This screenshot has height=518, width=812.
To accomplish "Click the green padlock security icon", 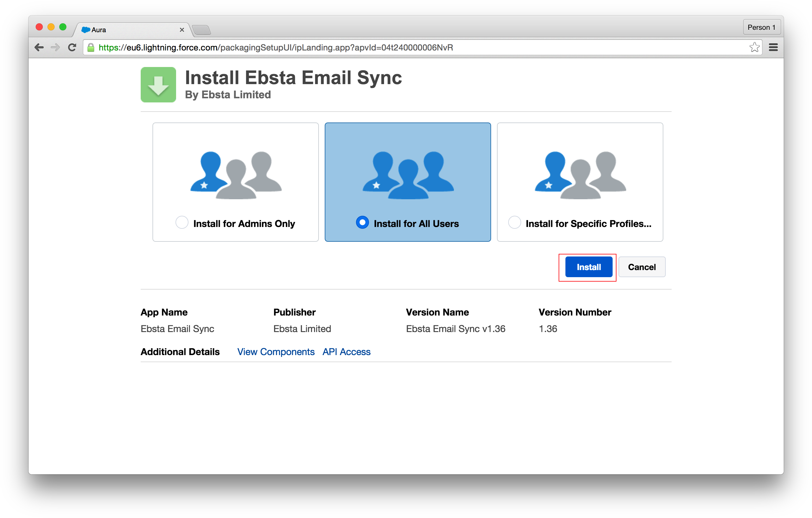I will [x=91, y=48].
